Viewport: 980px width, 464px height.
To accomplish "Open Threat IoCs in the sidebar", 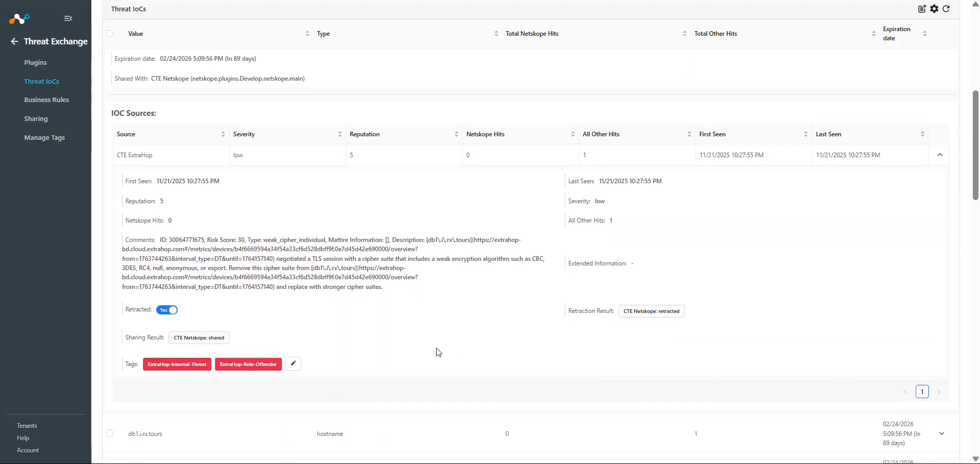I will click(x=41, y=82).
